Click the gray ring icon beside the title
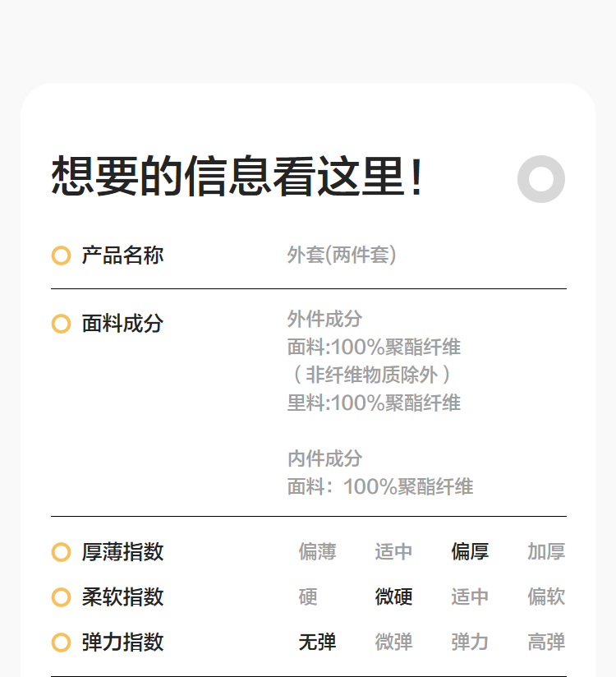The image size is (616, 677). point(541,179)
